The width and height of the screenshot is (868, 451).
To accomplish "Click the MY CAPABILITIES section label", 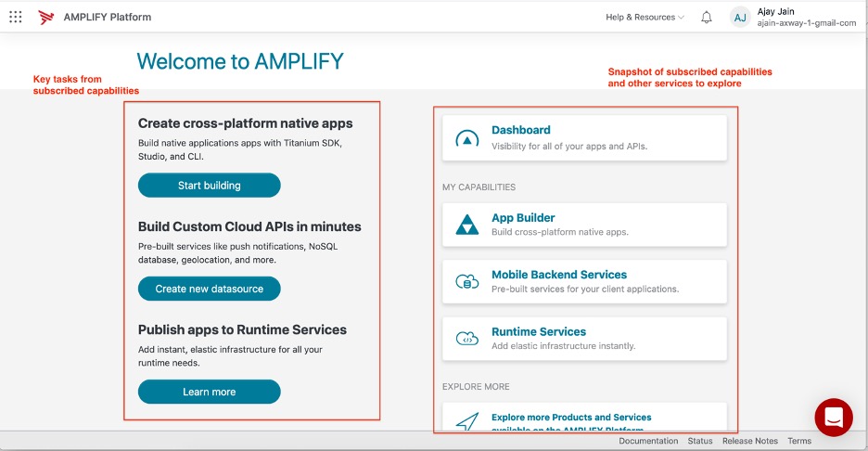I will pos(479,187).
